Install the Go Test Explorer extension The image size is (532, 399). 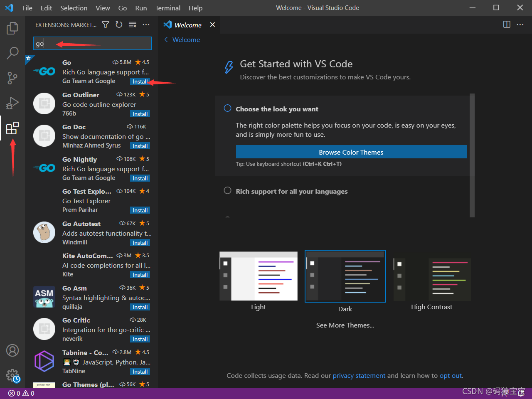coord(140,210)
